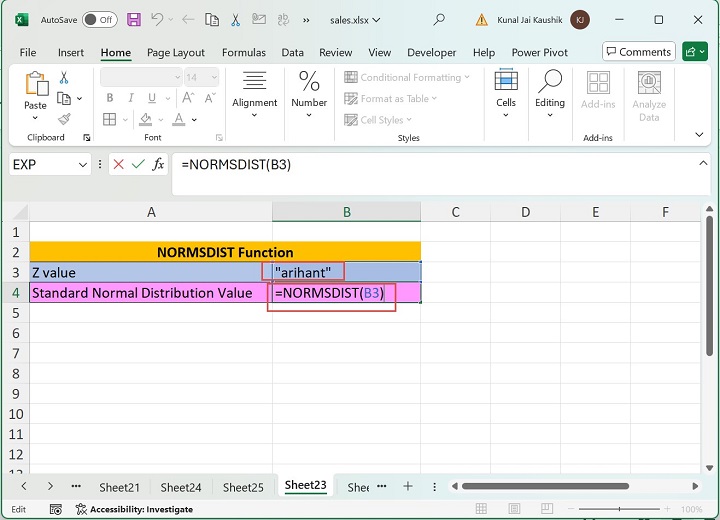Open the Conditional Formatting dropdown
720x520 pixels.
coord(407,77)
